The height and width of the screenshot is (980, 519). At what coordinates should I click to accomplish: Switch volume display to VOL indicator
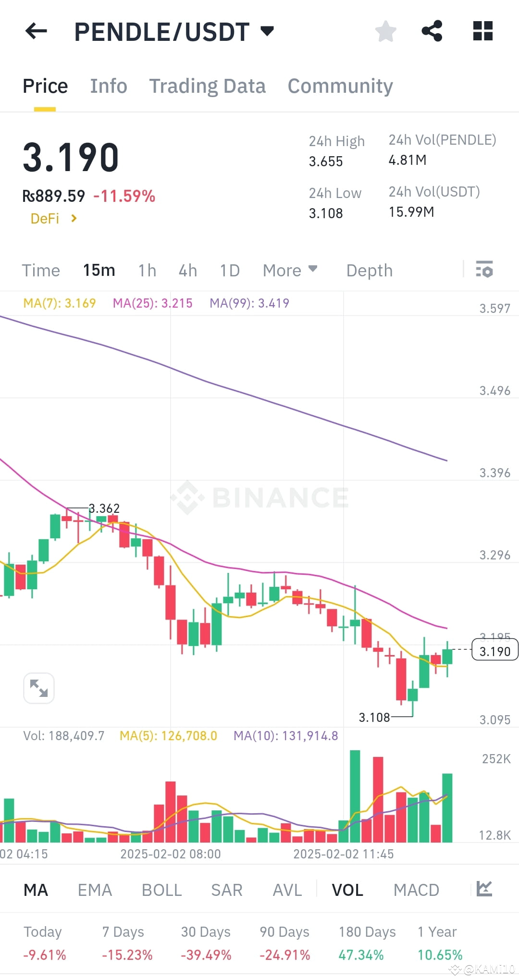coord(347,890)
